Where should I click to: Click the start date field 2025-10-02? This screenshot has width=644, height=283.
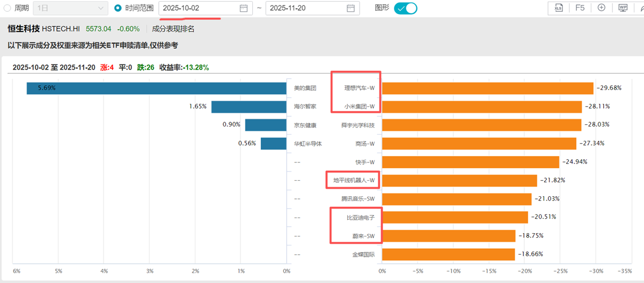(x=206, y=8)
